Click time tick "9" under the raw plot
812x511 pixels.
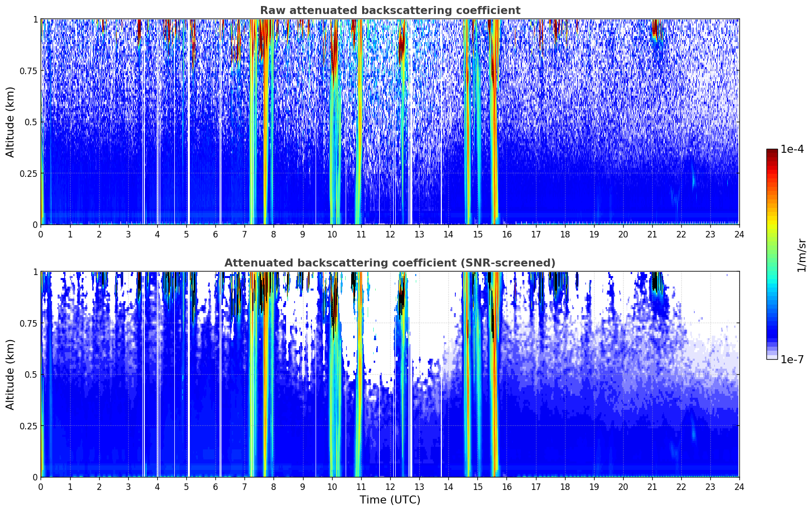pos(303,234)
